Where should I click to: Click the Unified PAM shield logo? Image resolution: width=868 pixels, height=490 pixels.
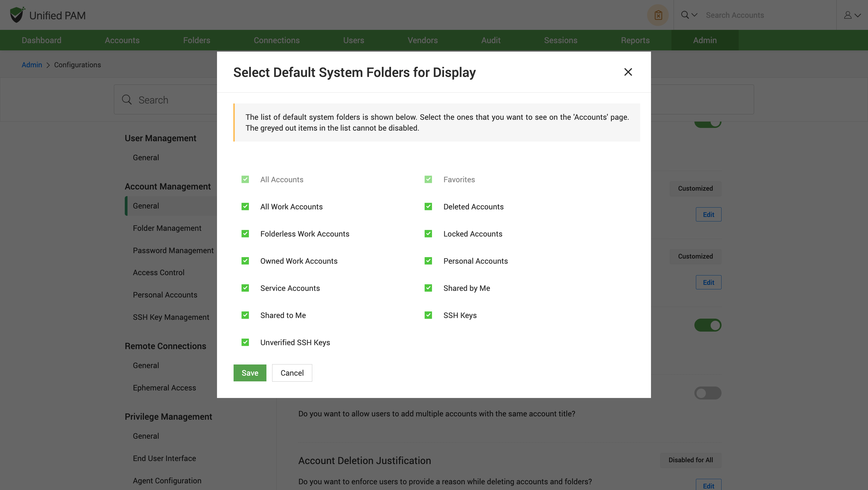point(17,15)
